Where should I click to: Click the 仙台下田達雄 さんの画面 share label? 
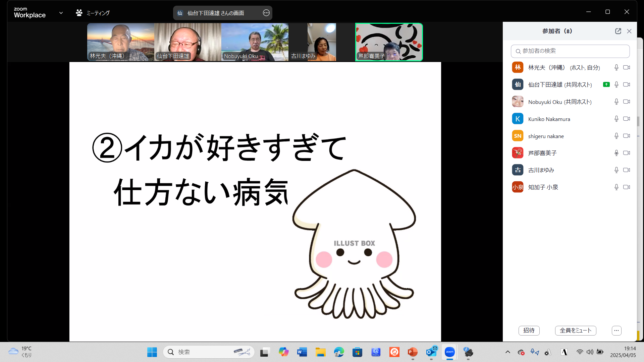pyautogui.click(x=216, y=13)
